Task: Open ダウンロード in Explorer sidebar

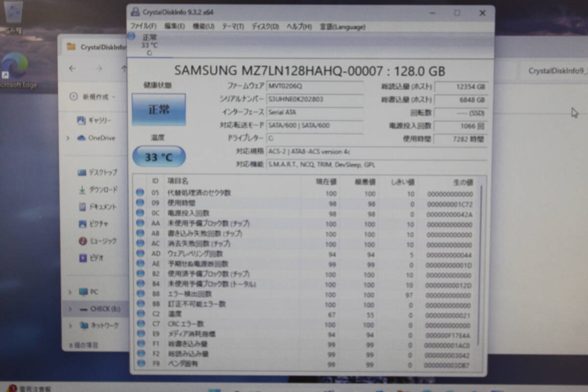Action: tap(98, 190)
